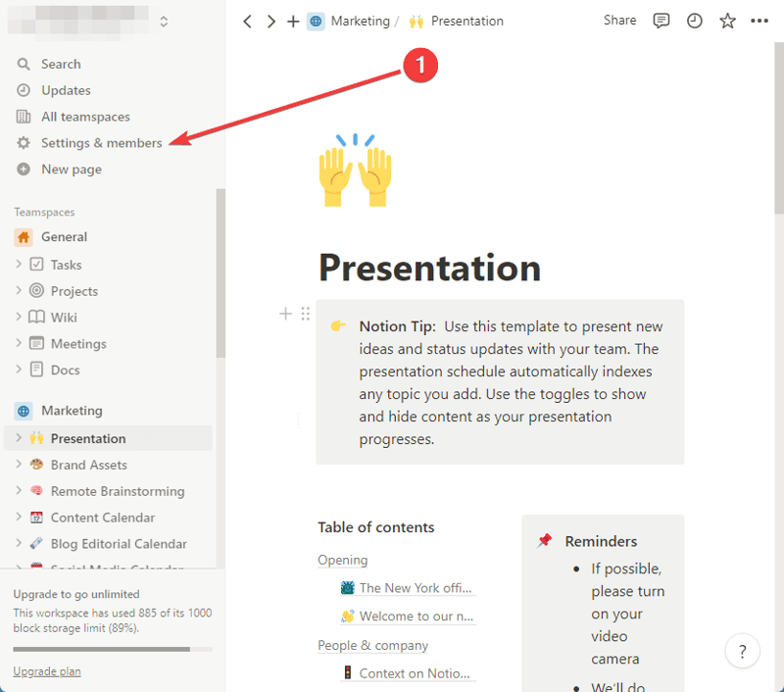Open the three-dot options menu
This screenshot has height=692, width=784.
click(760, 20)
